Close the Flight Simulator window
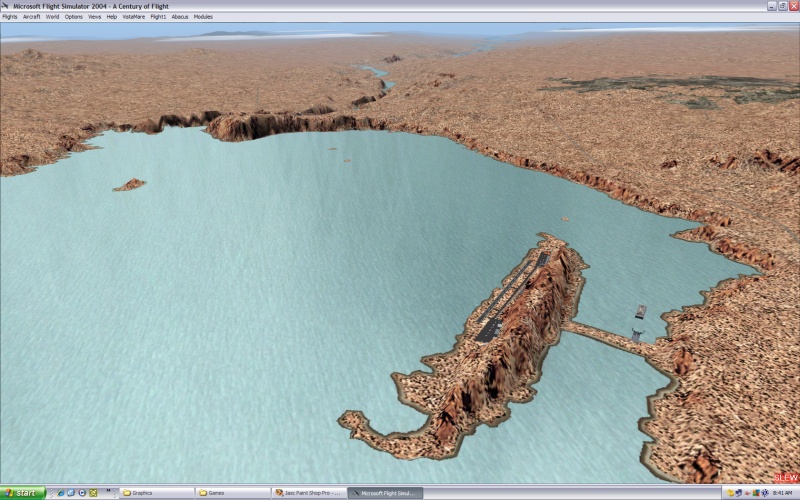This screenshot has width=800, height=500. coord(793,6)
